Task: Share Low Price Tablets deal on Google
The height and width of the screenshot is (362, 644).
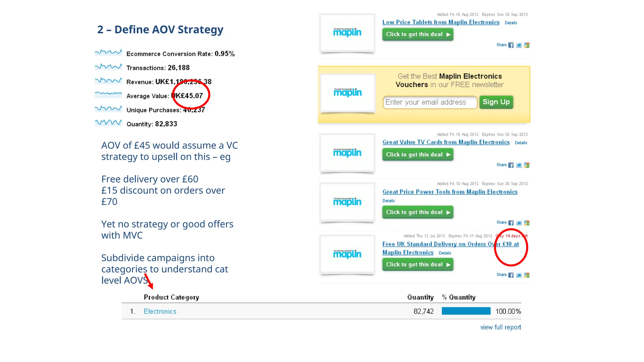Action: point(527,45)
